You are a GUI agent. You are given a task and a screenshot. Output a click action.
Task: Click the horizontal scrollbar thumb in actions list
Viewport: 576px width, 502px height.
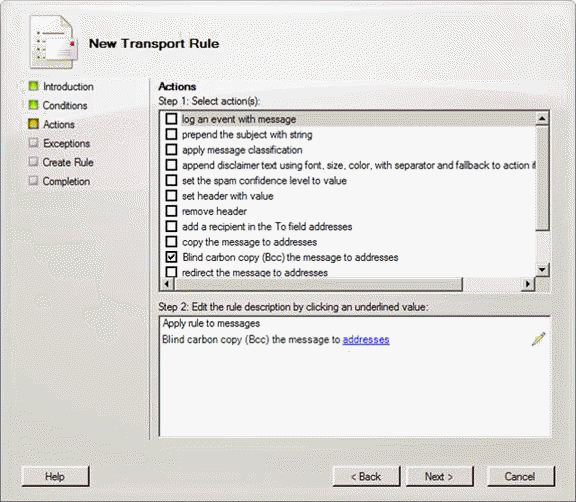pyautogui.click(x=319, y=284)
